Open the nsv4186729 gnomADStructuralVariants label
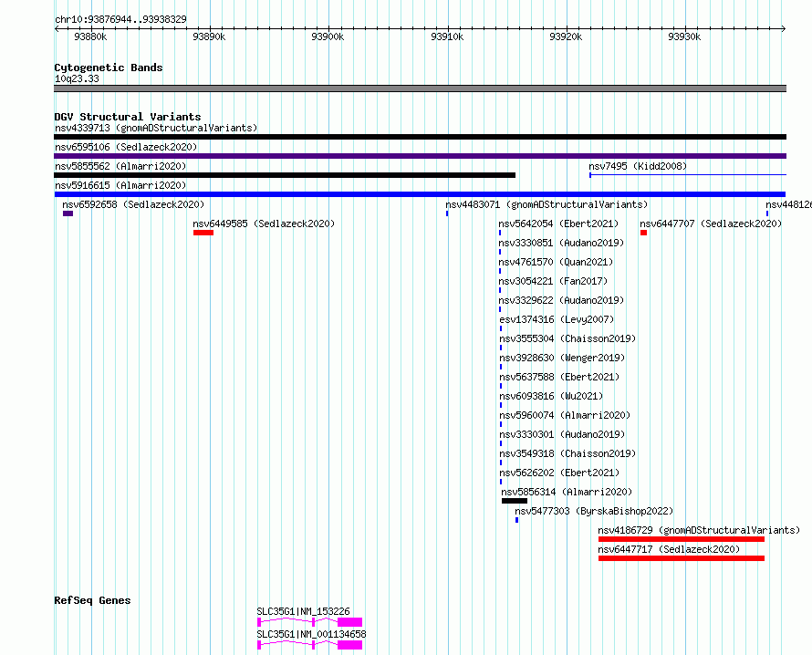This screenshot has width=812, height=655. coord(699,530)
